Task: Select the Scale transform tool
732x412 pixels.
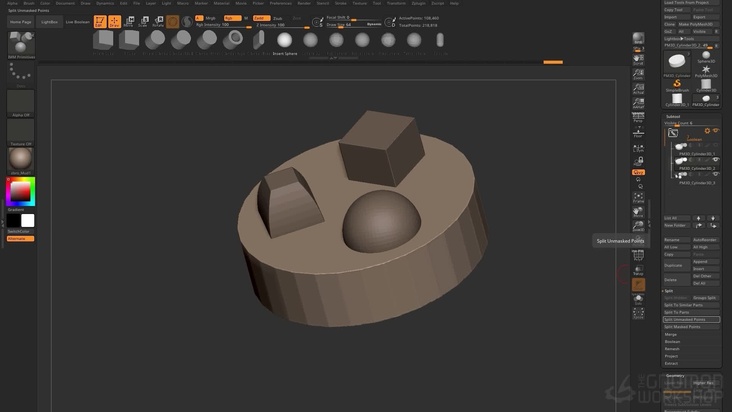Action: [x=143, y=21]
